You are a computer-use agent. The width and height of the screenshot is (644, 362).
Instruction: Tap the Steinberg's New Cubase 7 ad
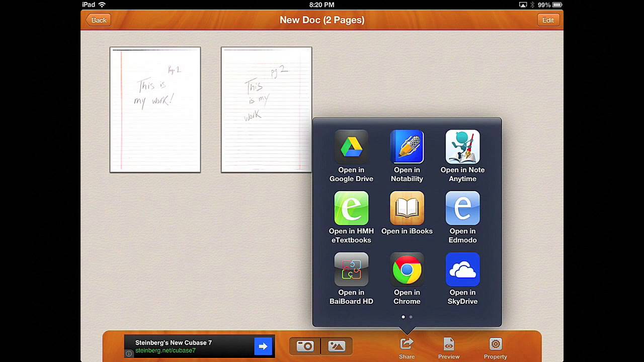pyautogui.click(x=199, y=346)
